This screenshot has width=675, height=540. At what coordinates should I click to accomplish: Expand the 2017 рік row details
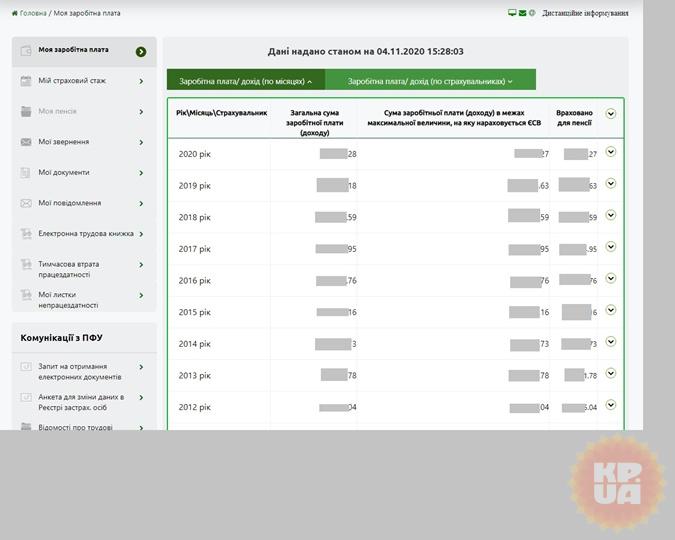(610, 247)
